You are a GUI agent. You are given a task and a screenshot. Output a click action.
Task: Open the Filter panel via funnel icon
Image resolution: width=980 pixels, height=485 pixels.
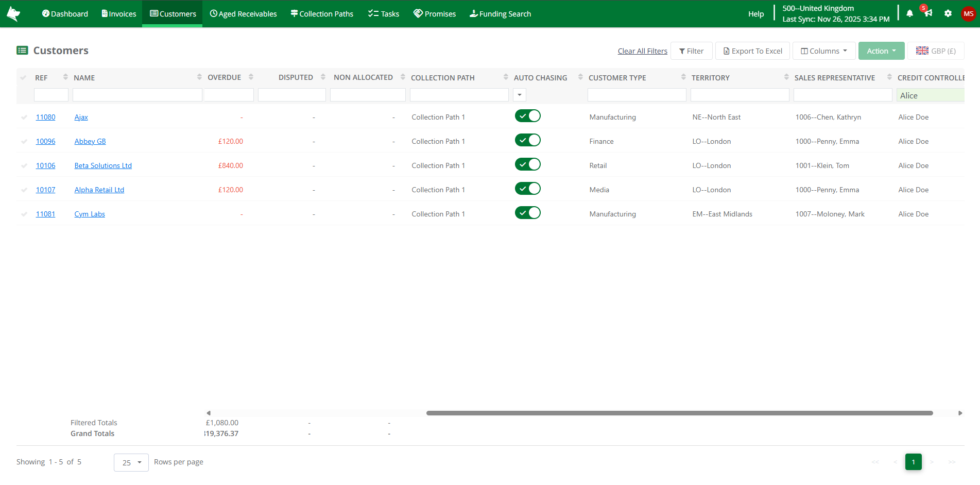point(691,51)
